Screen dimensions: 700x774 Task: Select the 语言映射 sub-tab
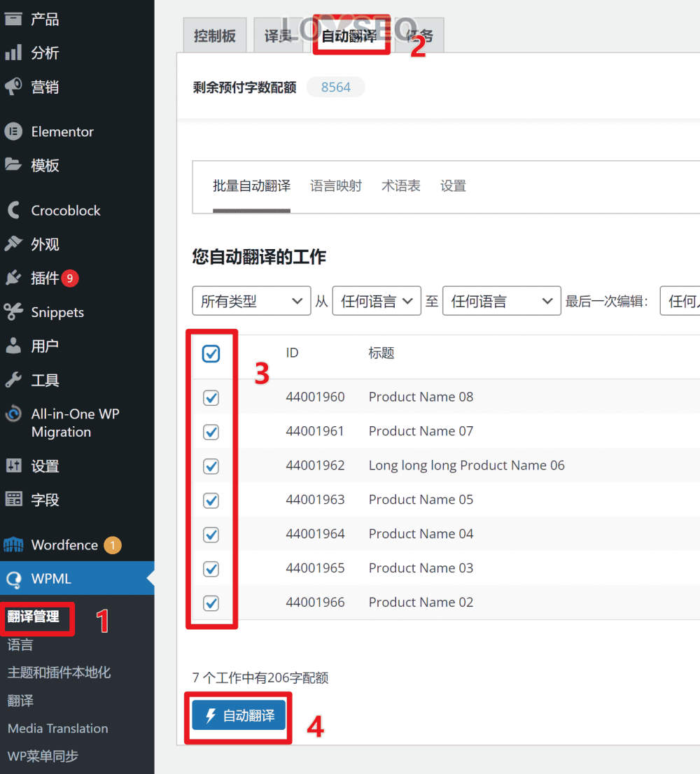click(336, 186)
